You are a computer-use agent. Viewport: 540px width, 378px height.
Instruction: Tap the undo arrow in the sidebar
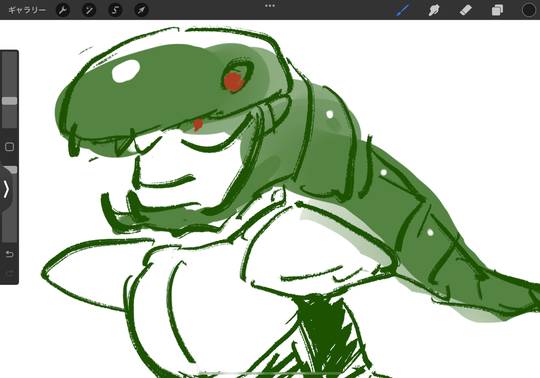pyautogui.click(x=9, y=254)
